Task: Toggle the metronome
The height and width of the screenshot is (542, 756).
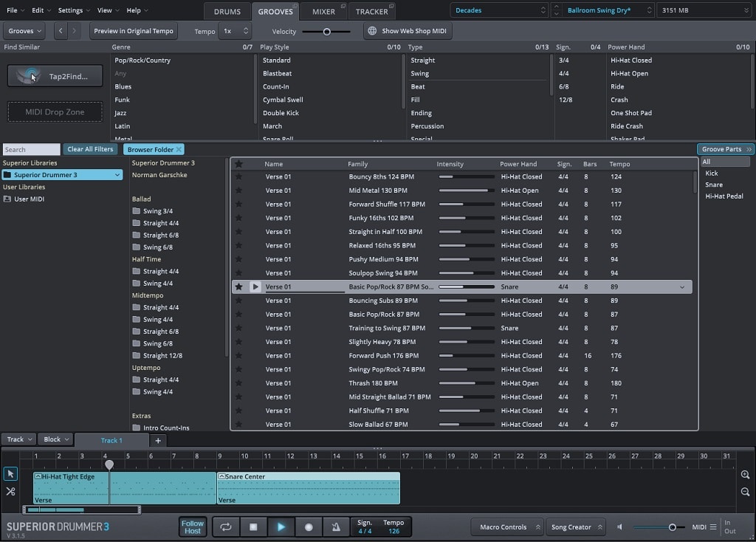Action: (336, 527)
